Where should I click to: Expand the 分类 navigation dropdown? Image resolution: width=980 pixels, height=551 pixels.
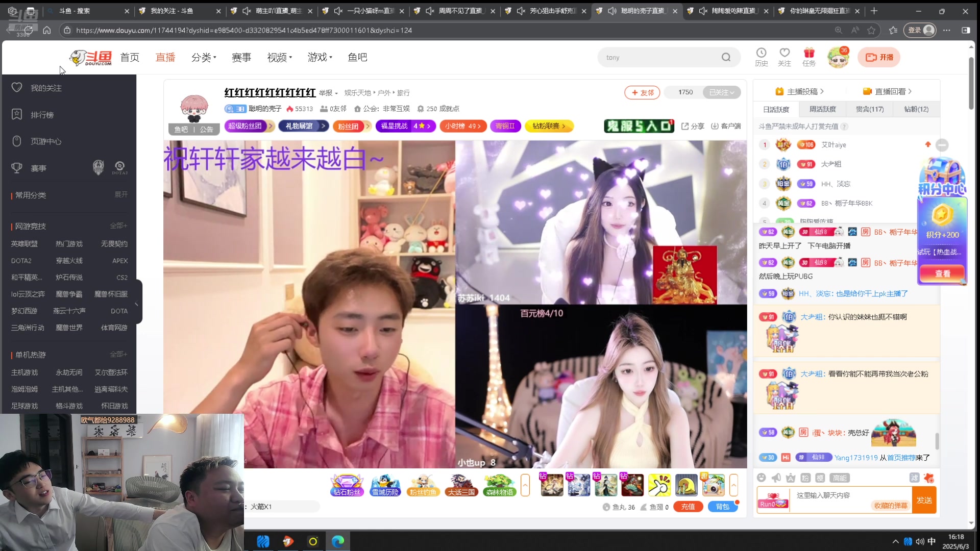pos(204,57)
